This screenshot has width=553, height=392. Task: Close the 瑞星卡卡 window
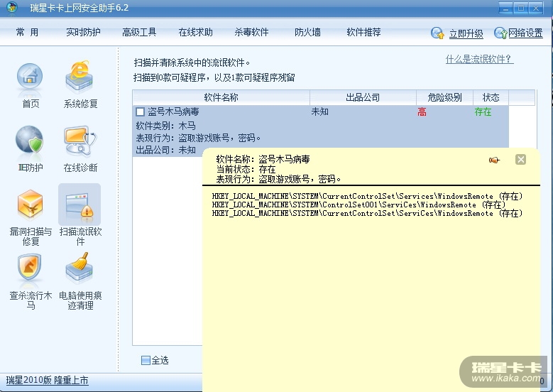pos(536,8)
